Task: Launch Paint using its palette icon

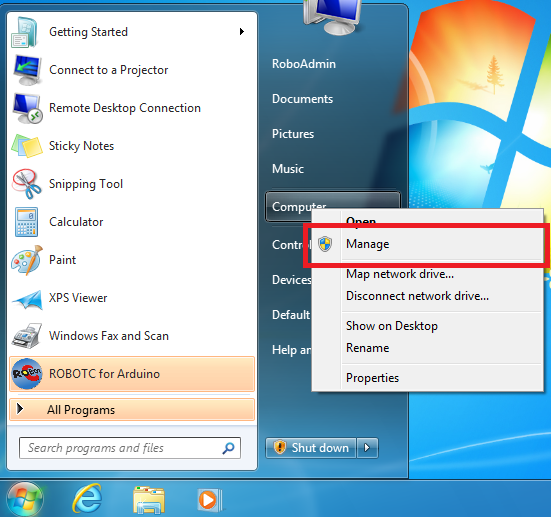Action: point(27,260)
